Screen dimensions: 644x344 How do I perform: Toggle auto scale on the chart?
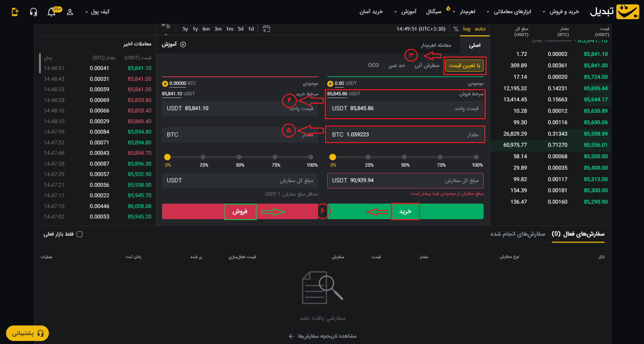[480, 29]
